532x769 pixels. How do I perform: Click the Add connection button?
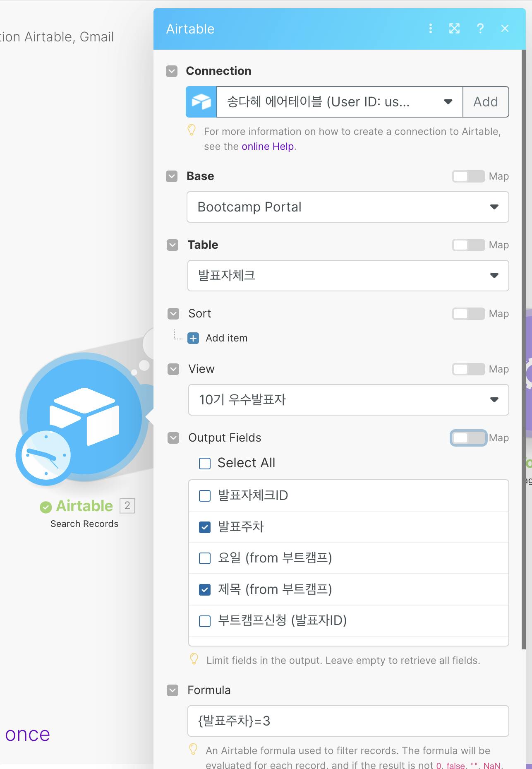pyautogui.click(x=486, y=102)
